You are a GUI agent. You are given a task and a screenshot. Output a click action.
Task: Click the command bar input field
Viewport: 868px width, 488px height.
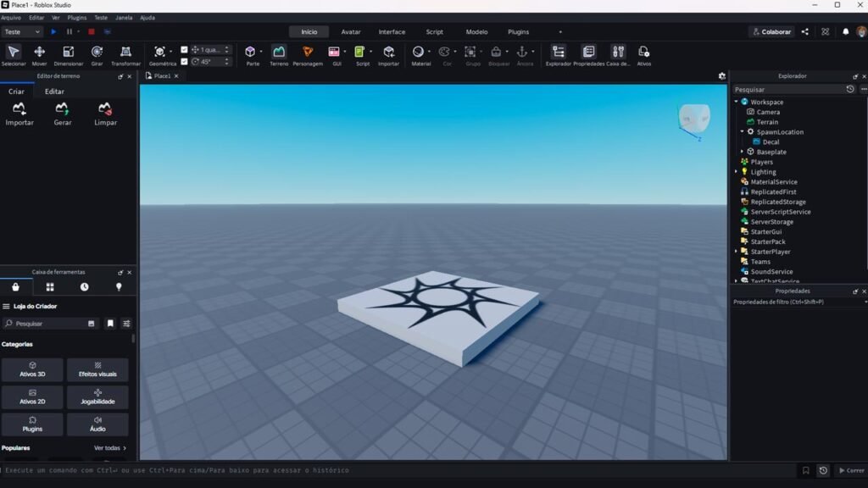[x=398, y=470]
